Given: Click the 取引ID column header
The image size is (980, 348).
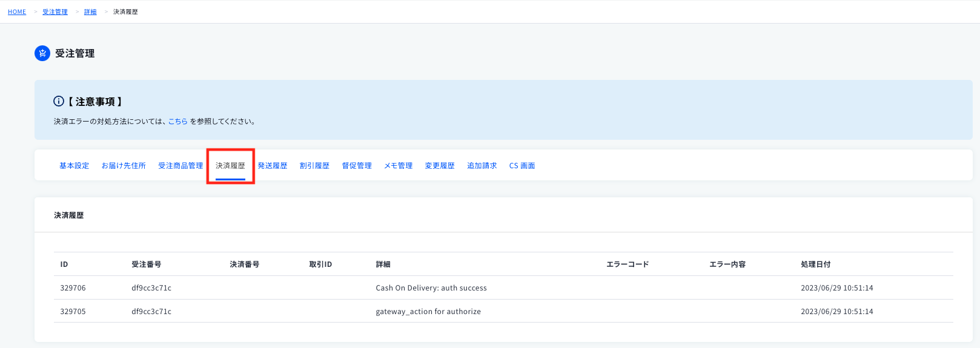Looking at the screenshot, I should point(320,264).
